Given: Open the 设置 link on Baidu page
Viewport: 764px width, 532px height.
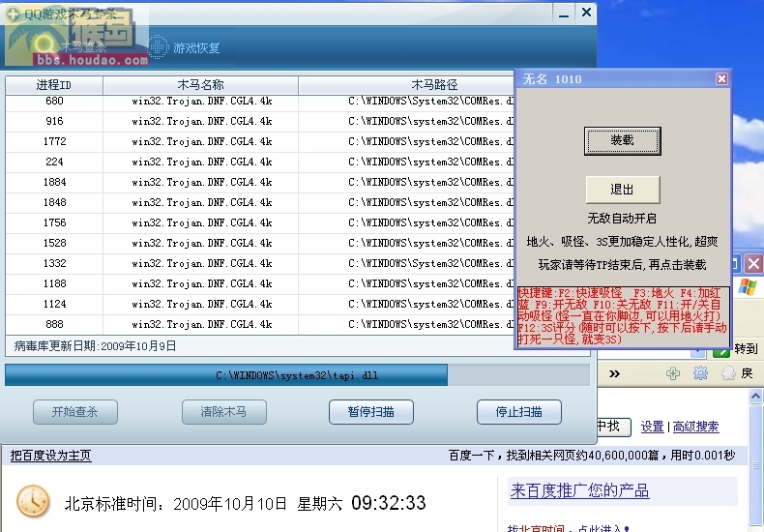Looking at the screenshot, I should [x=652, y=427].
